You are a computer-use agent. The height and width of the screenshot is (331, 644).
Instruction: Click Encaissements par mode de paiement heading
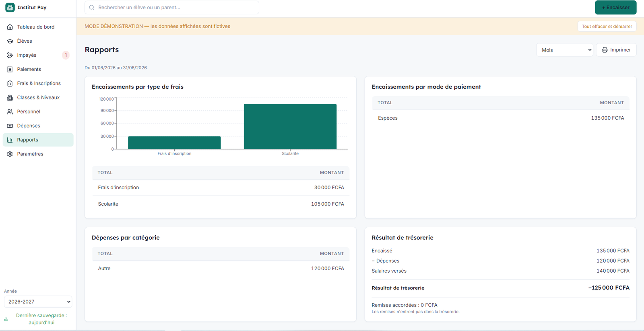(426, 87)
